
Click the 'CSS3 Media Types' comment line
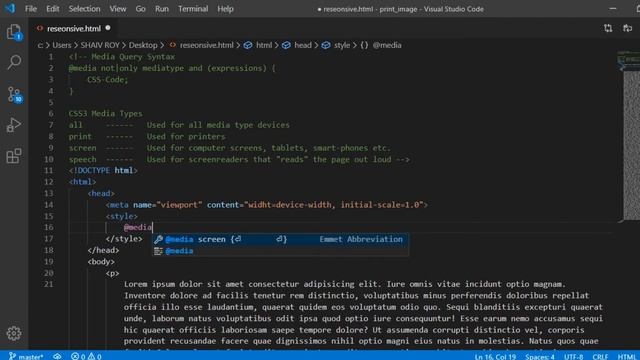click(x=105, y=113)
